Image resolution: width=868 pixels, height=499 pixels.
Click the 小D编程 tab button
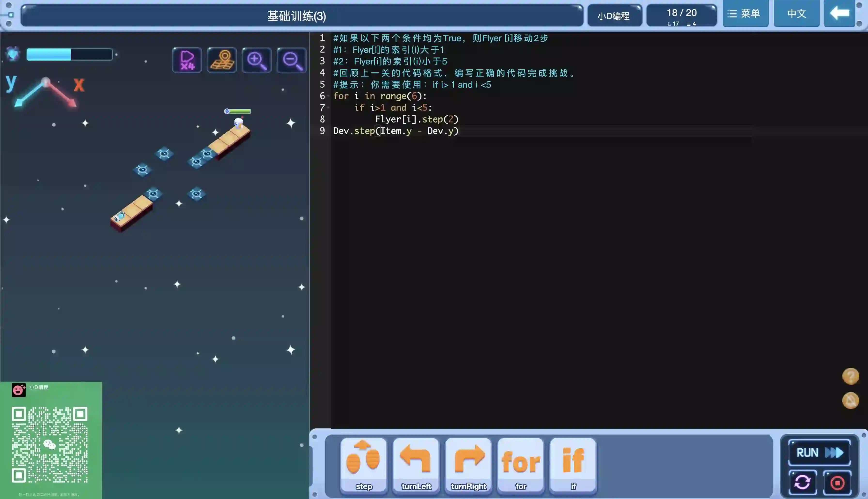614,16
